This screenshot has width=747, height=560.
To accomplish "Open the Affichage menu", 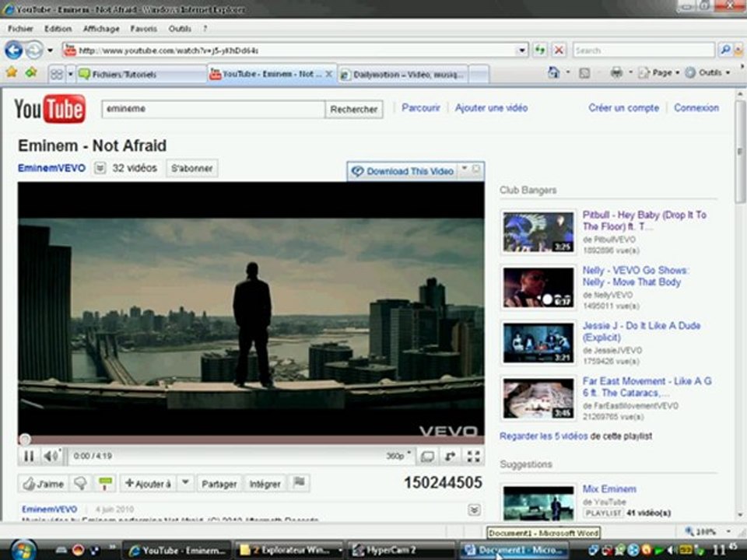I will tap(101, 29).
